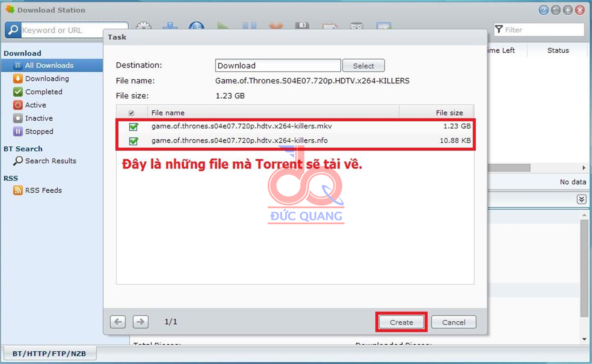Click the orange Downloading arrow icon
The image size is (592, 364).
point(18,78)
